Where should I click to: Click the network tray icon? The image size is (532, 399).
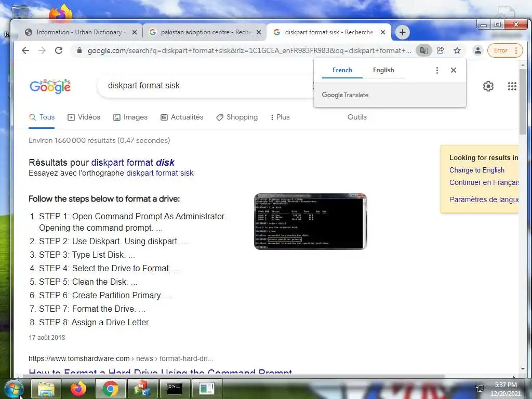pyautogui.click(x=480, y=389)
